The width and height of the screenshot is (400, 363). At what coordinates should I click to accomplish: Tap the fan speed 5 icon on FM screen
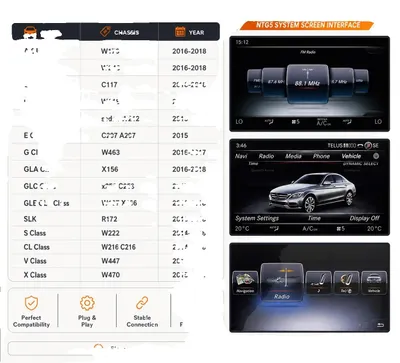[x=295, y=122]
